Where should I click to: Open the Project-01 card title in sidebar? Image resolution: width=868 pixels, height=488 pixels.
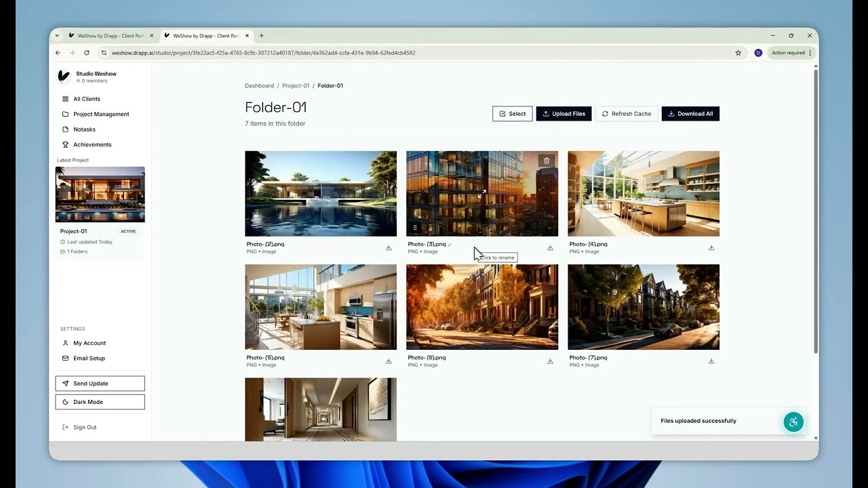73,231
